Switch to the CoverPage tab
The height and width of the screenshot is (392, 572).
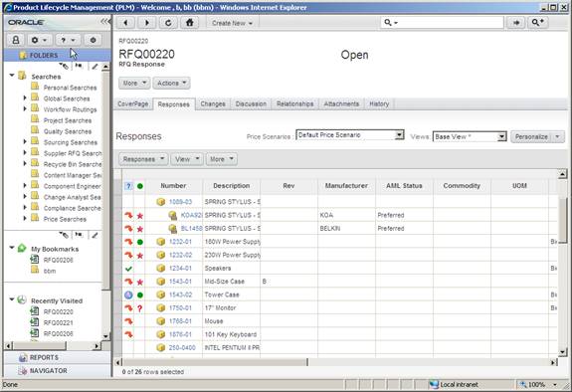[x=132, y=104]
